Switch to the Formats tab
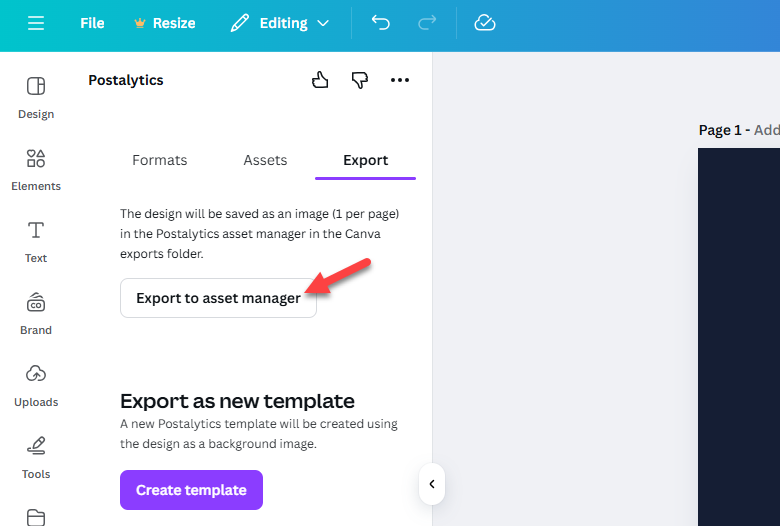This screenshot has width=780, height=526. [160, 160]
